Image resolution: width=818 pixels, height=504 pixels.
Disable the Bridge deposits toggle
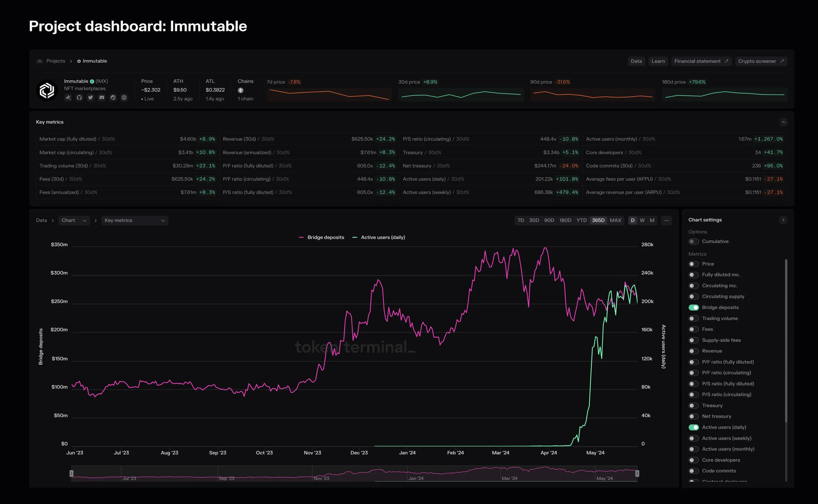tap(694, 308)
